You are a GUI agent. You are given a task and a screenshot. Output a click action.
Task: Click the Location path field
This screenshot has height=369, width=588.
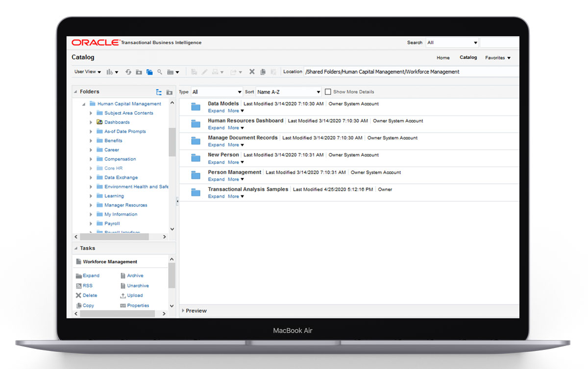point(411,72)
